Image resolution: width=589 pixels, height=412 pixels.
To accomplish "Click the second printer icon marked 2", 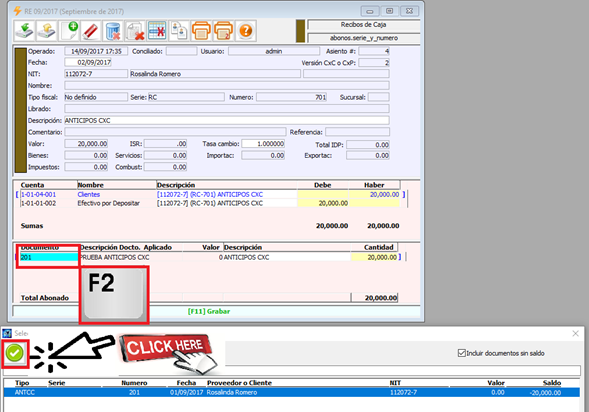I will click(224, 31).
